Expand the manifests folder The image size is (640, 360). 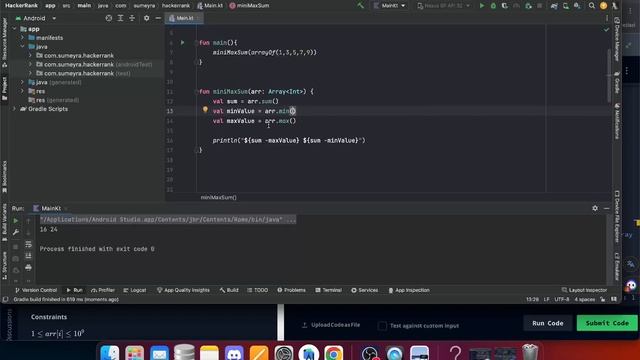[22, 38]
